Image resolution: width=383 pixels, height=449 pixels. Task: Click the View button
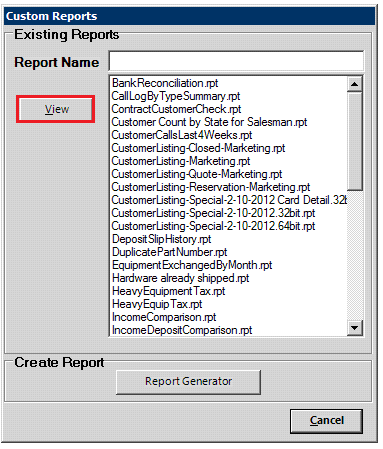56,109
